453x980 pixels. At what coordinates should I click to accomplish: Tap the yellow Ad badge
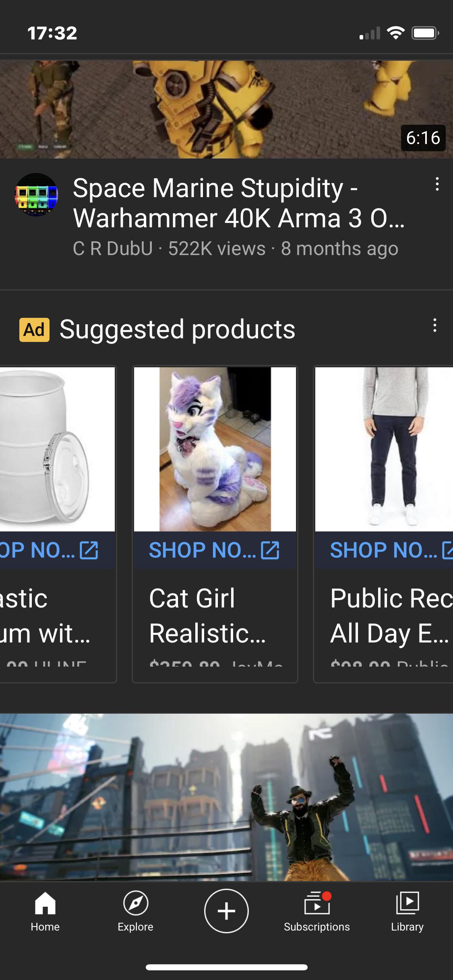tap(34, 330)
